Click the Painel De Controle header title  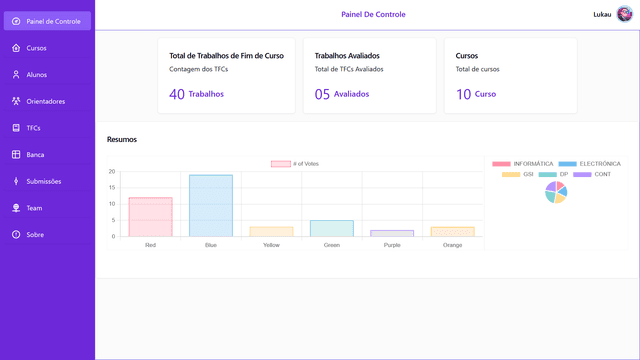point(373,14)
